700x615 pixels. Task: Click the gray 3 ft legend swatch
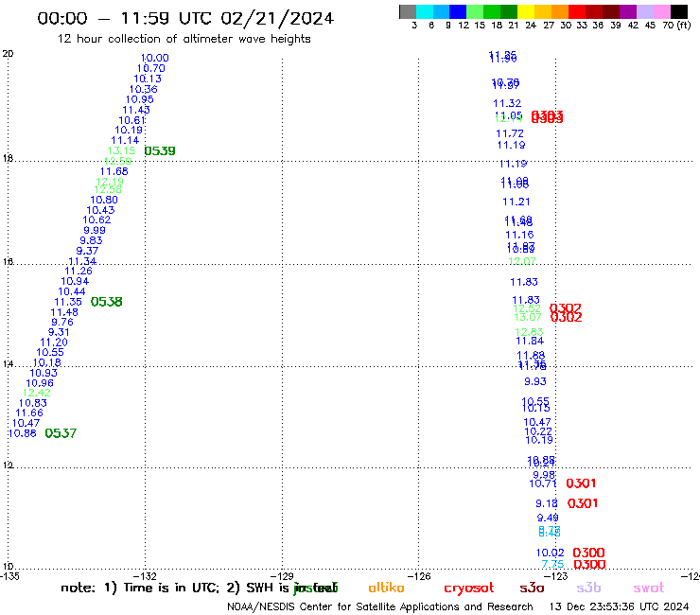[x=408, y=11]
